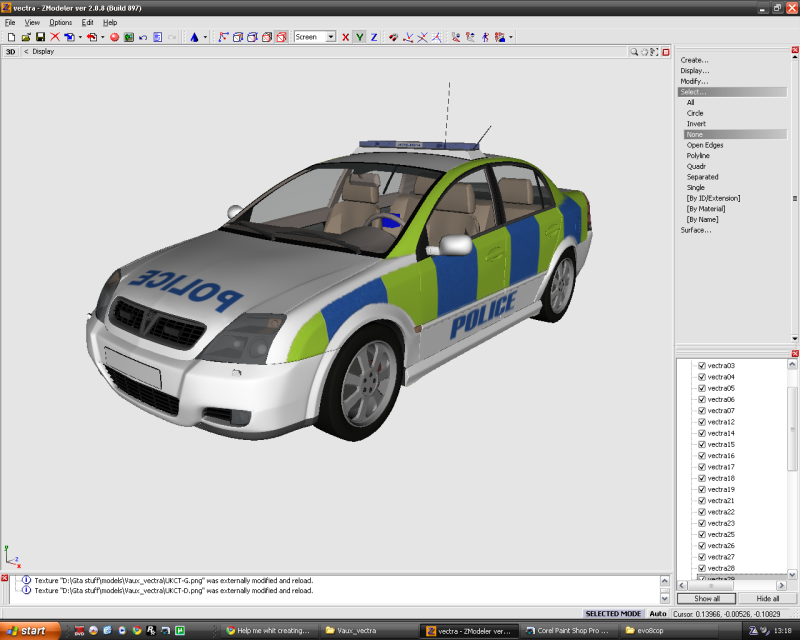Image resolution: width=800 pixels, height=640 pixels.
Task: Open the Edit menu
Action: [x=88, y=22]
